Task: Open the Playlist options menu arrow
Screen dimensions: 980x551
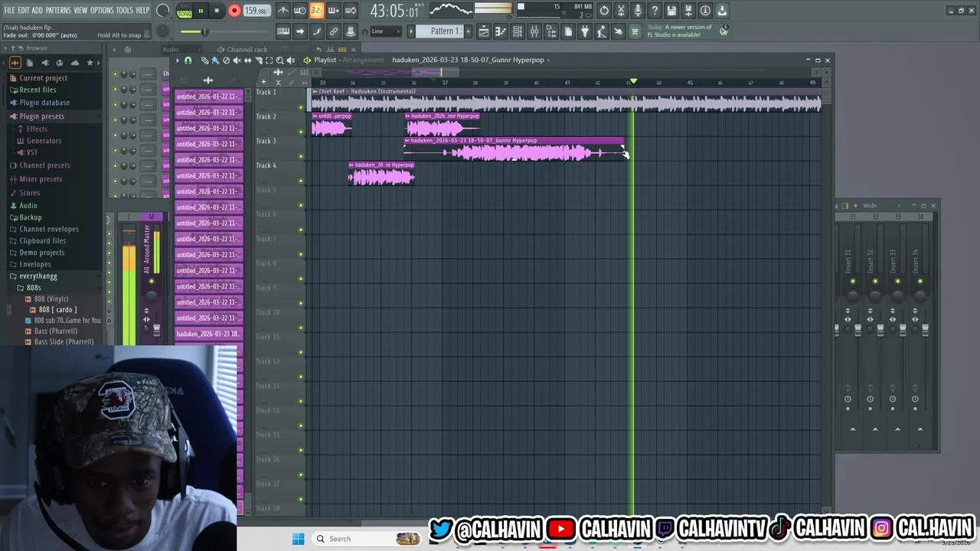Action: pos(178,60)
